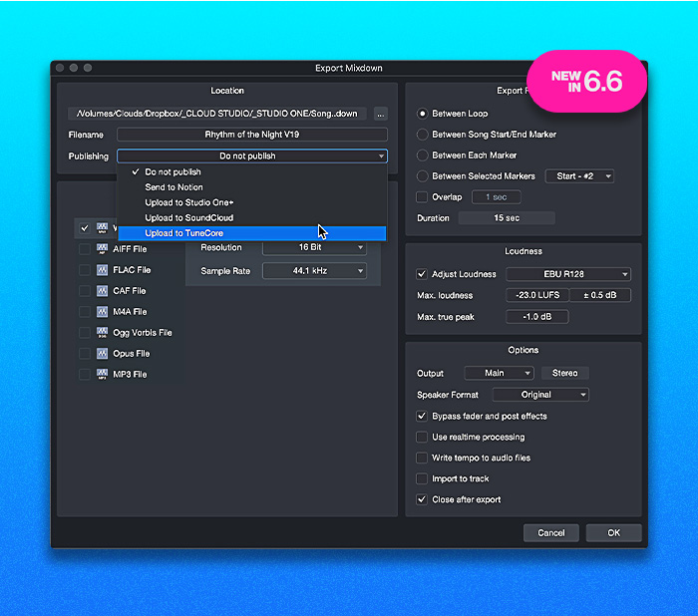
Task: Click the CAF File format icon
Action: pos(102,291)
